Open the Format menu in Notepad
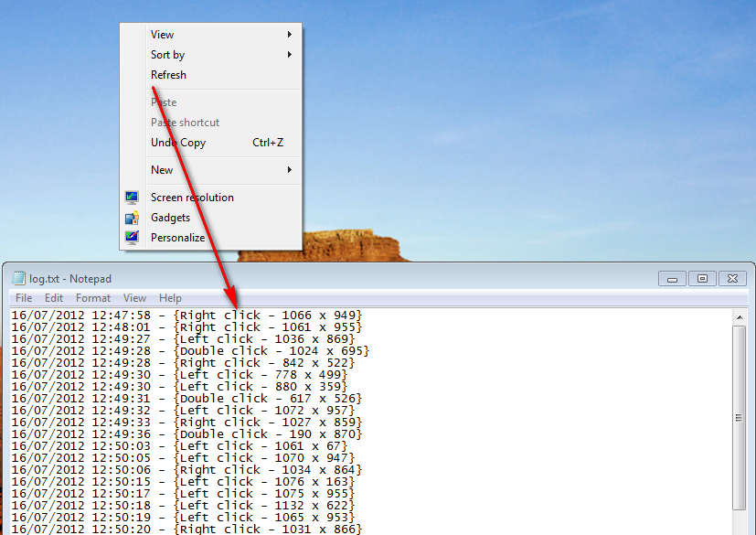756x535 pixels. coord(92,297)
